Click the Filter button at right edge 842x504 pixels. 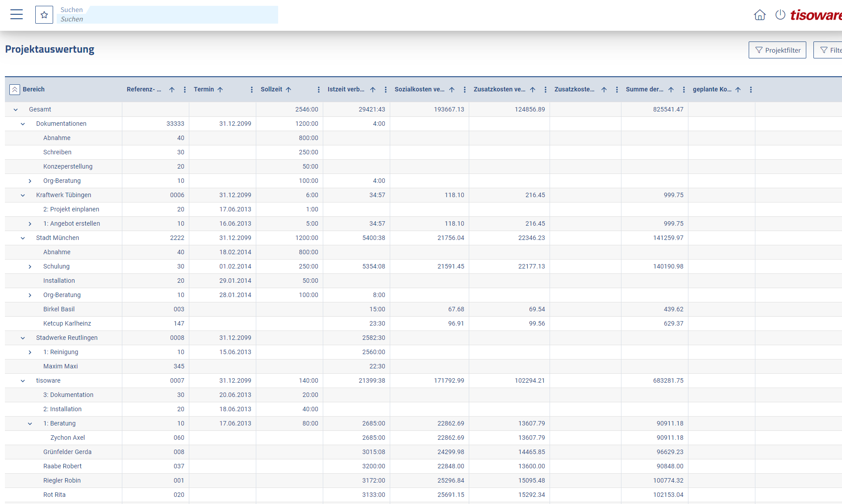tap(828, 50)
